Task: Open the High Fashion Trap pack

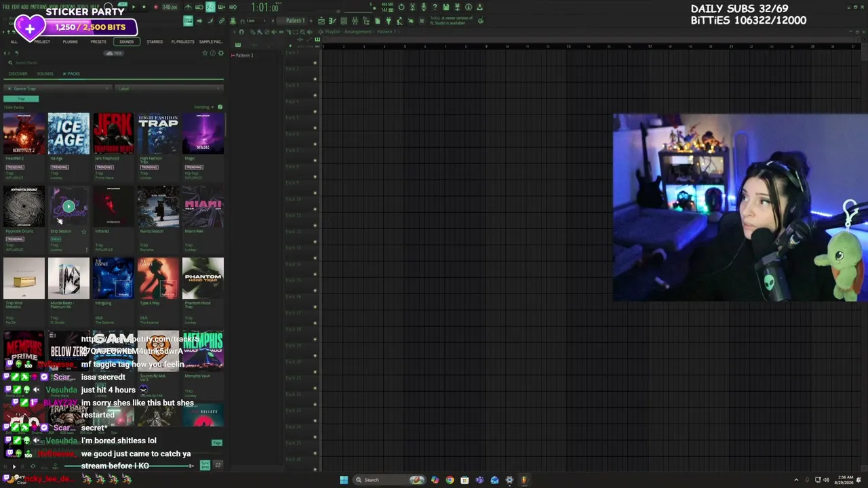Action: (x=158, y=134)
